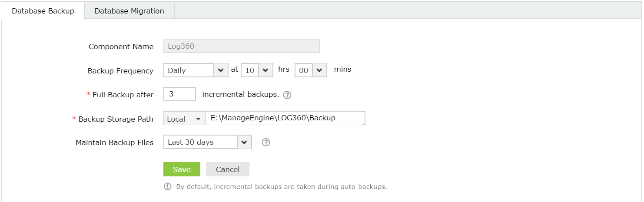Click the Cancel button

tap(228, 169)
